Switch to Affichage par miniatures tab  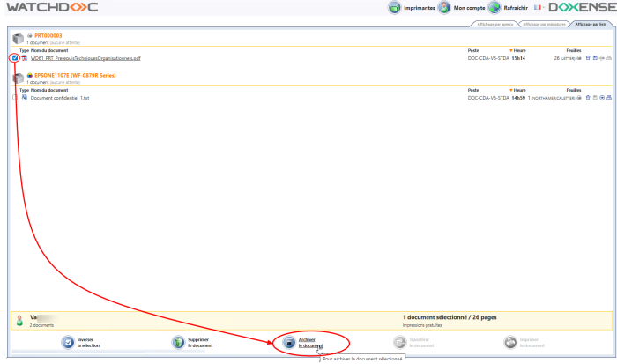pyautogui.click(x=544, y=24)
